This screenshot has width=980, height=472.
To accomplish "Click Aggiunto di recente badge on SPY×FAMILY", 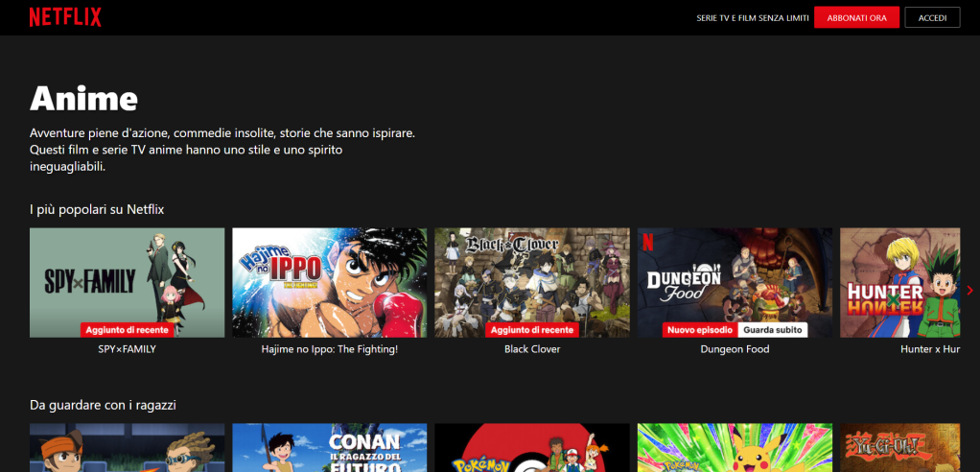I will 127,330.
